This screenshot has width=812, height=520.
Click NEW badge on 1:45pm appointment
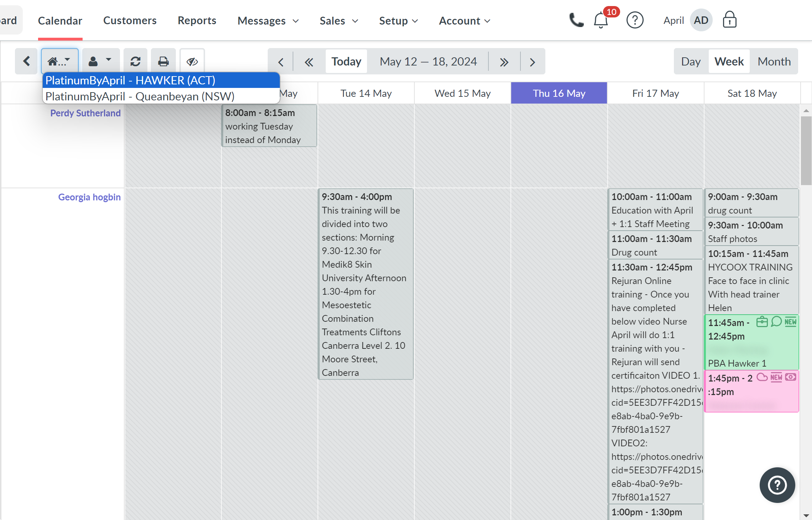click(776, 377)
